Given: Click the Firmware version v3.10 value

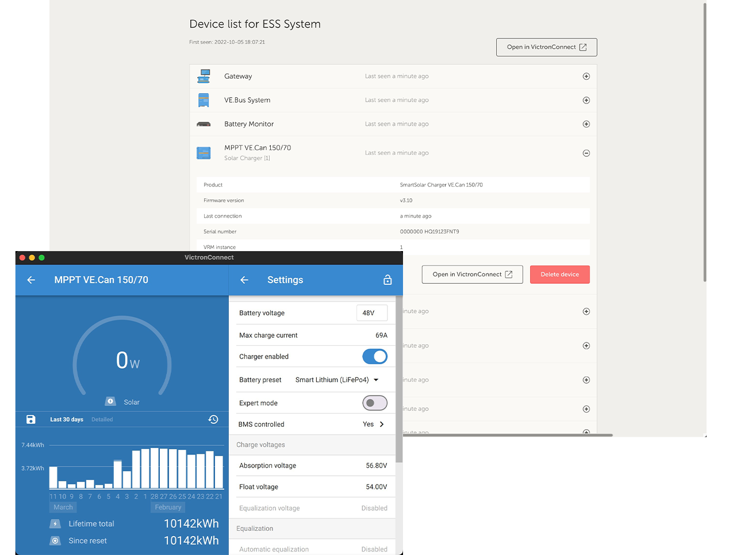Looking at the screenshot, I should click(x=406, y=201).
